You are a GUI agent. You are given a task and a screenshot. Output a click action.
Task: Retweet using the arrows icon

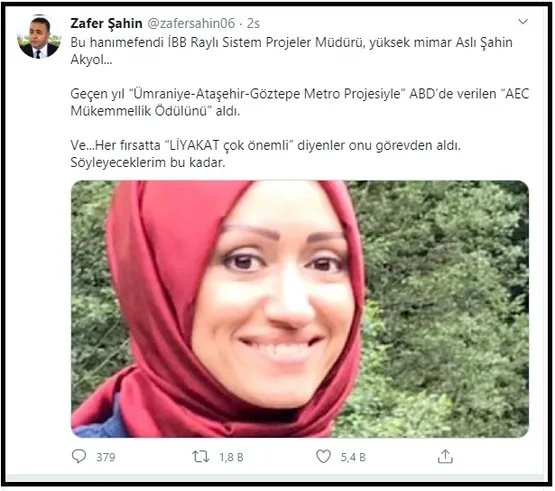pos(200,457)
